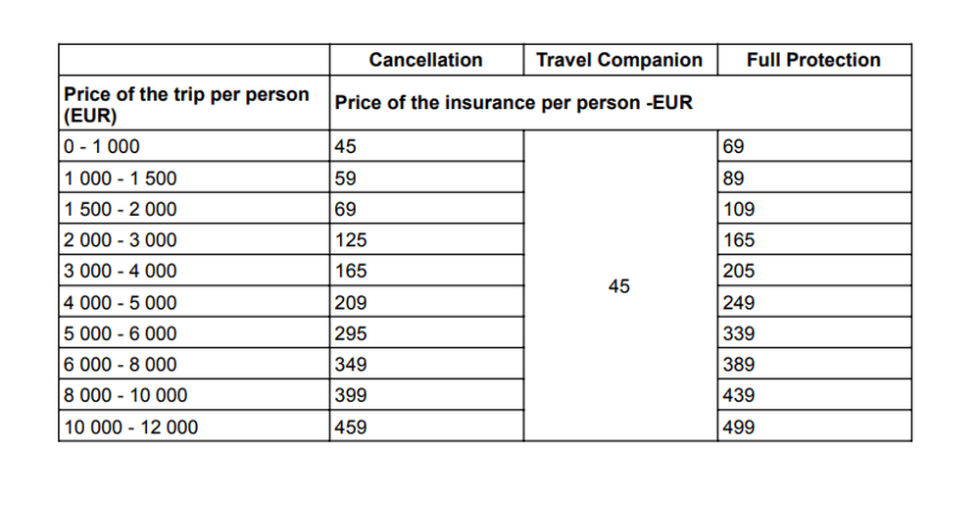Click the 10 000 - 12 000 price range cell
Image resolution: width=980 pixels, height=506 pixels.
[x=130, y=428]
